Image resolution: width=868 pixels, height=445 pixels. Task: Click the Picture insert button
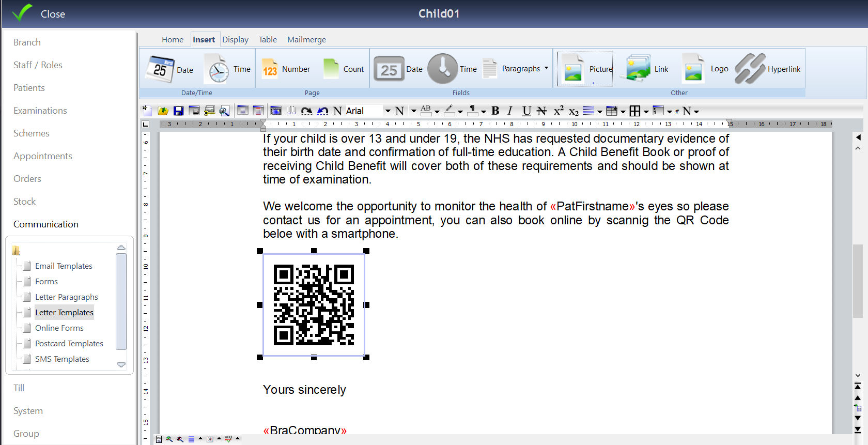click(x=585, y=69)
